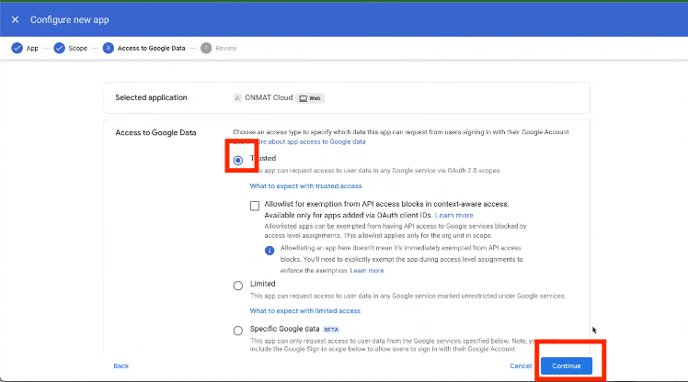The height and width of the screenshot is (382, 688).
Task: Click the App step checkmark icon
Action: click(17, 48)
